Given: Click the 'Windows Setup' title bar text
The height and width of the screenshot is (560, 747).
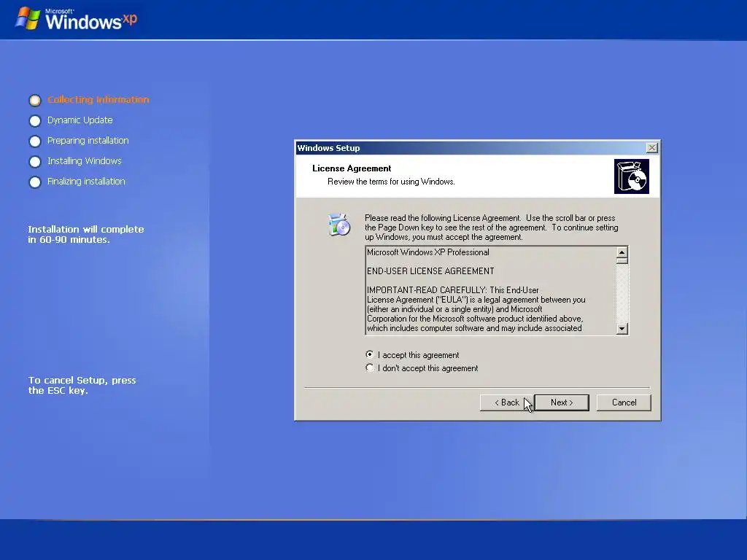Looking at the screenshot, I should pyautogui.click(x=328, y=147).
